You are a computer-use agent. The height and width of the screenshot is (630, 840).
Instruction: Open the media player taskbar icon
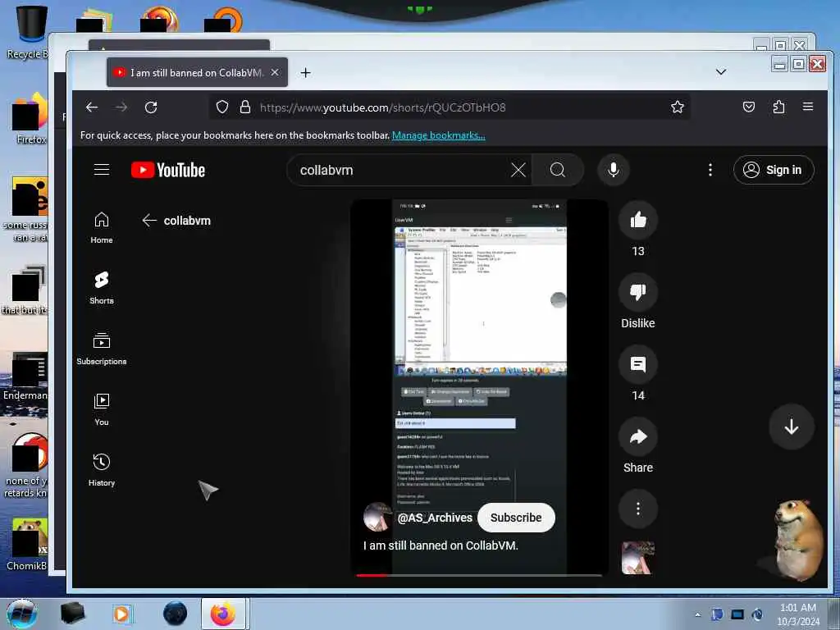click(x=122, y=614)
